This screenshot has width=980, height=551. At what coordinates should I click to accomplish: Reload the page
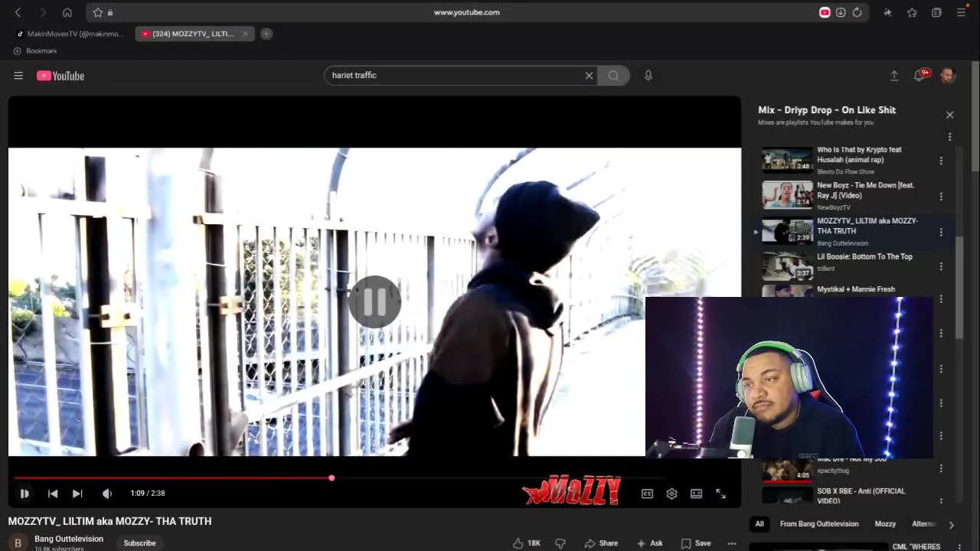click(x=857, y=12)
